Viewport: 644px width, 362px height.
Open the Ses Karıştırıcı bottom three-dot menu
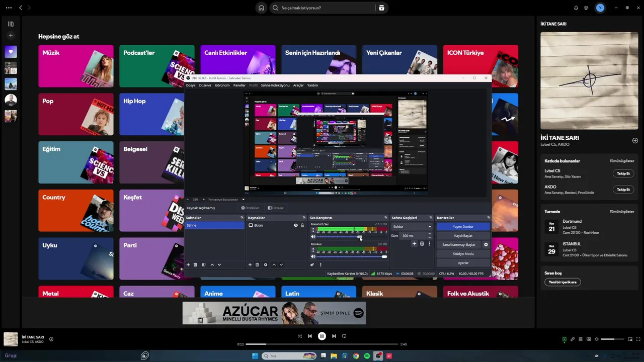click(x=321, y=264)
